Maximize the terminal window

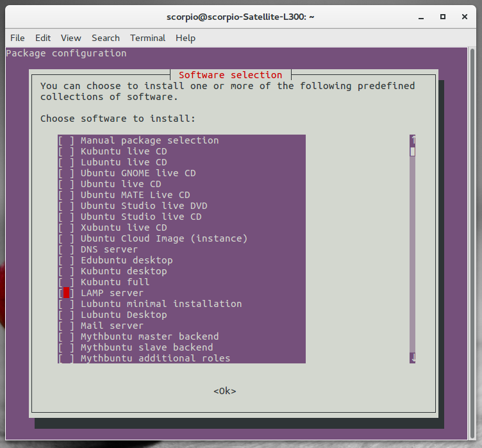tap(443, 17)
